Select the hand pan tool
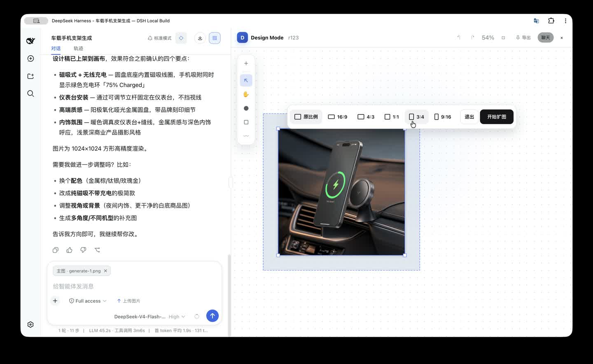This screenshot has height=364, width=593. click(x=246, y=94)
